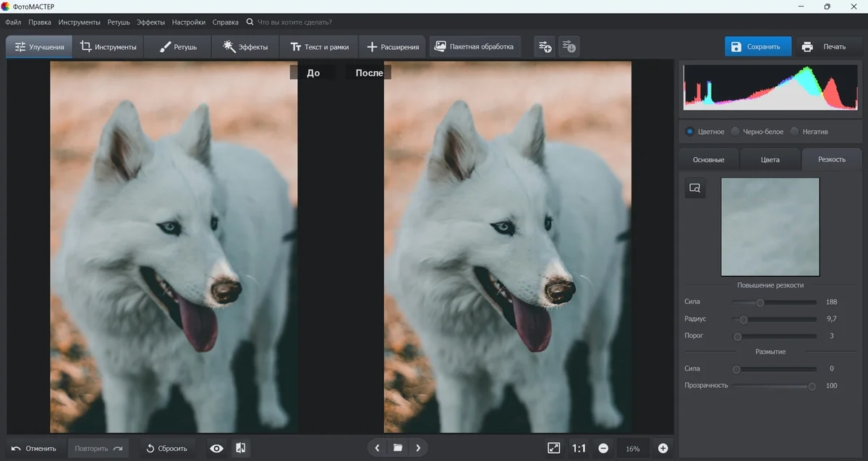This screenshot has width=868, height=461.
Task: Click the fit-to-screen icon
Action: click(553, 449)
